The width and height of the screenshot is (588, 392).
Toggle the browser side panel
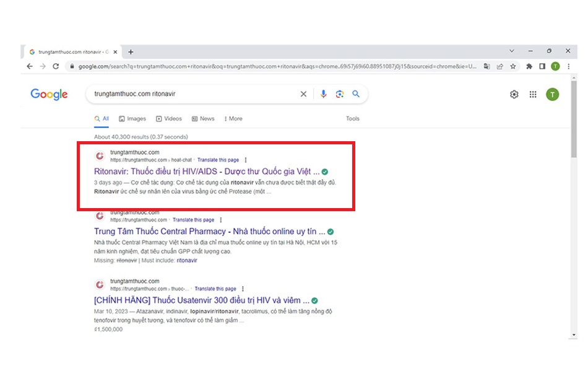[542, 66]
